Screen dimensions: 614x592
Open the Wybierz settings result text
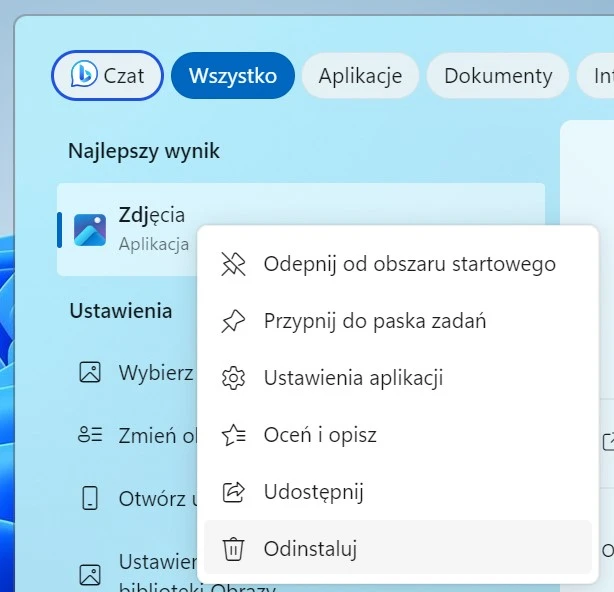tap(156, 373)
